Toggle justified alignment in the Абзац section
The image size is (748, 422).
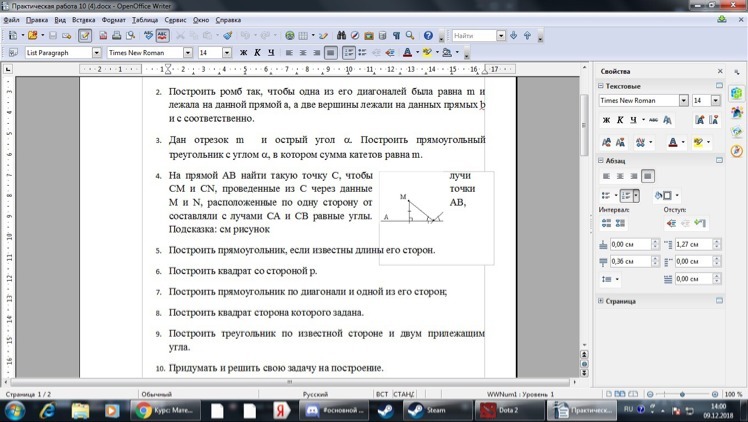(x=648, y=176)
